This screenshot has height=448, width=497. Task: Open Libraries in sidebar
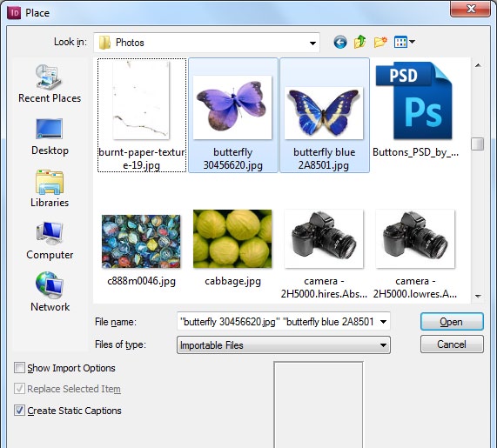(x=50, y=189)
